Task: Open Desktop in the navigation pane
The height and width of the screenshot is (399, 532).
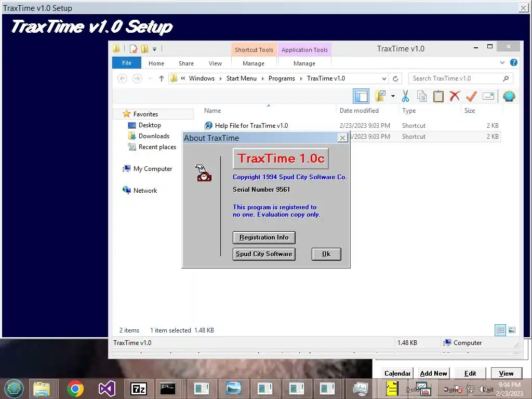Action: point(149,125)
